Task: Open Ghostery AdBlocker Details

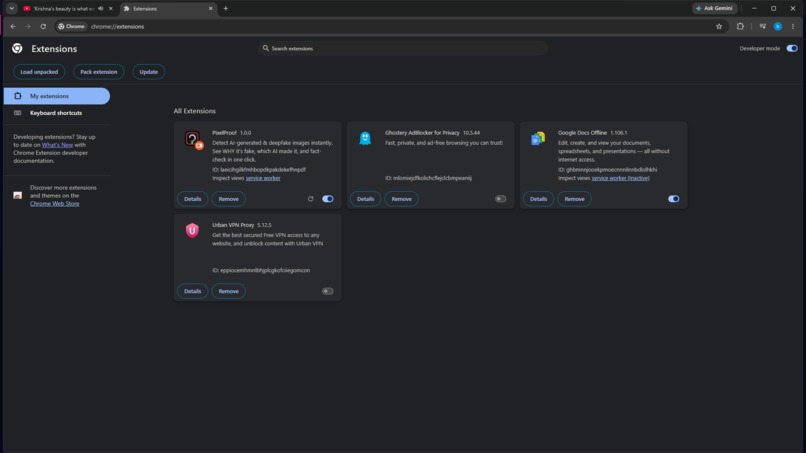Action: (x=365, y=199)
